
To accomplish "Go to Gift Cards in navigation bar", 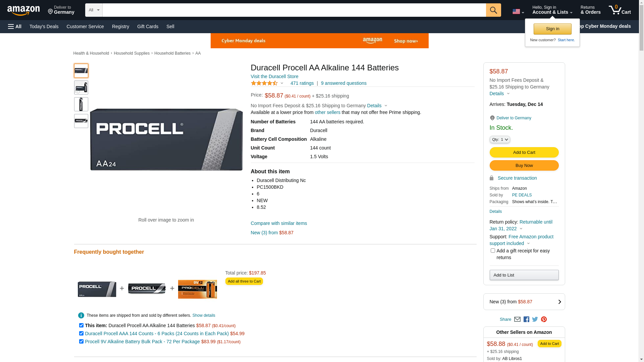I will (x=148, y=26).
